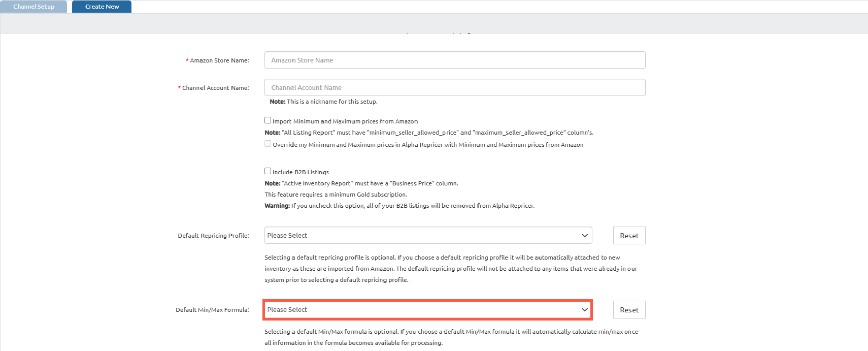Enable Import Minimum and Maximum prices checkbox
The height and width of the screenshot is (351, 868).
coord(268,120)
